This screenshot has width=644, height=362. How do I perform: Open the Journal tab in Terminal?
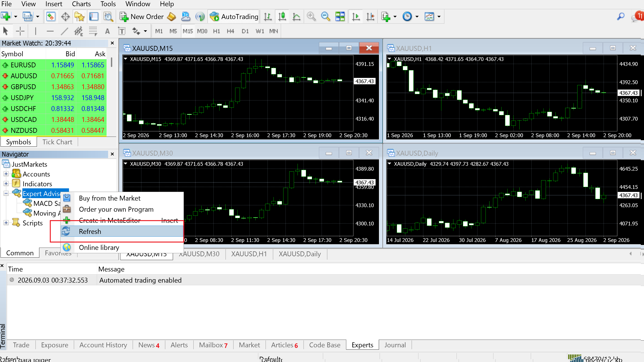point(395,345)
